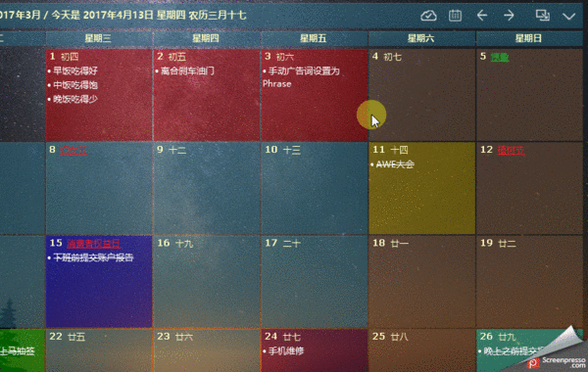Open the day cell 22 廿五
Screen dimensions: 588x372
point(99,350)
